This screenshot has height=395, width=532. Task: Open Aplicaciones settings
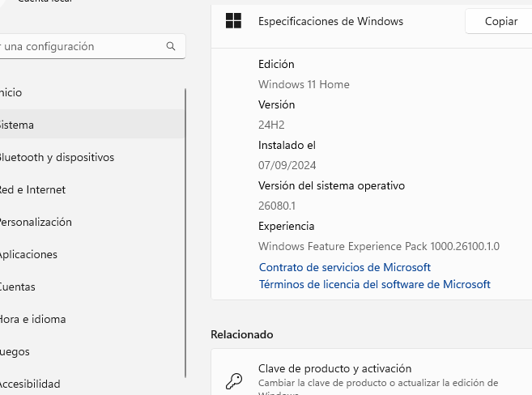pyautogui.click(x=92, y=254)
